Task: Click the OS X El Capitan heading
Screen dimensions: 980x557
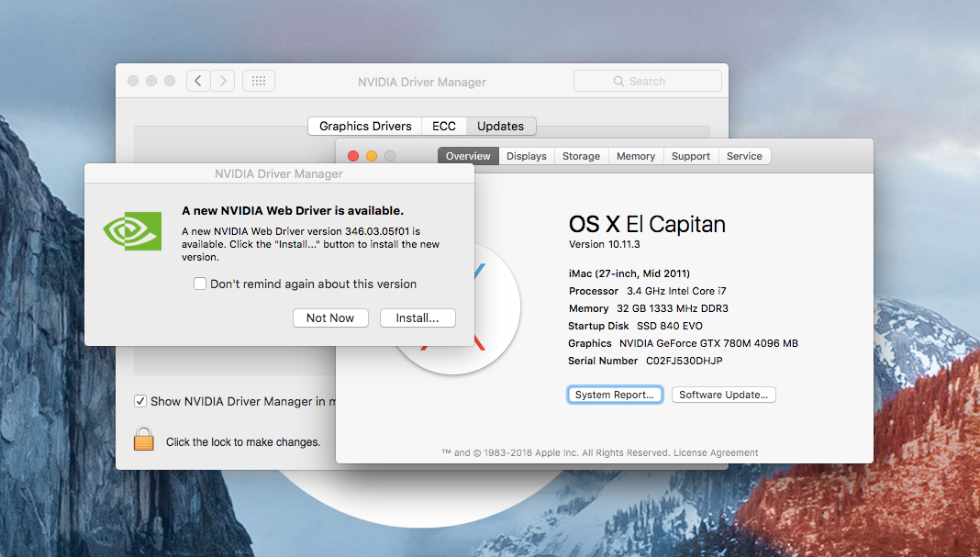Action: pyautogui.click(x=647, y=224)
